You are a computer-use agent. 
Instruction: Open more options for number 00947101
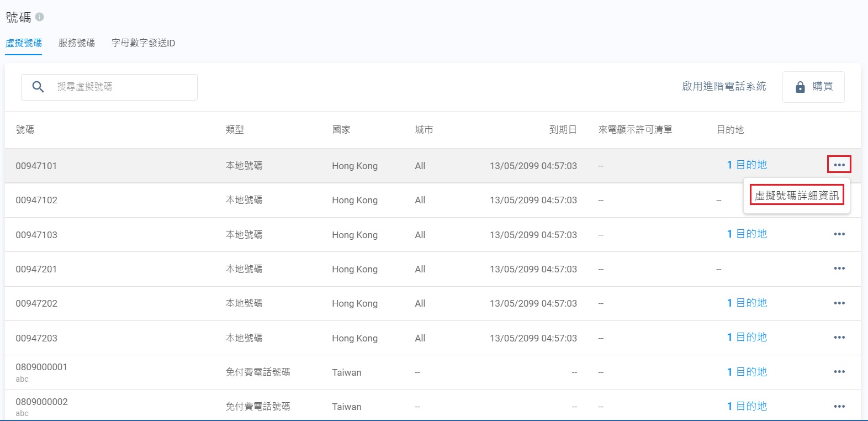point(839,165)
